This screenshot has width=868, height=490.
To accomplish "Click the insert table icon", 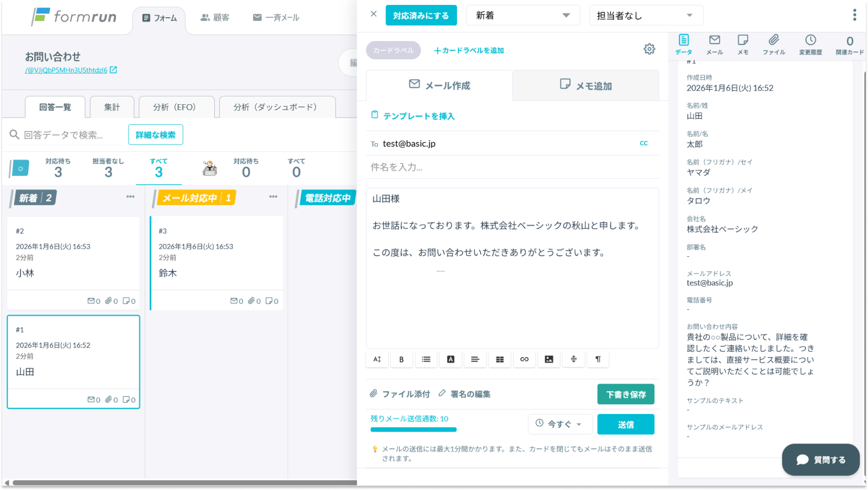I will click(x=500, y=359).
